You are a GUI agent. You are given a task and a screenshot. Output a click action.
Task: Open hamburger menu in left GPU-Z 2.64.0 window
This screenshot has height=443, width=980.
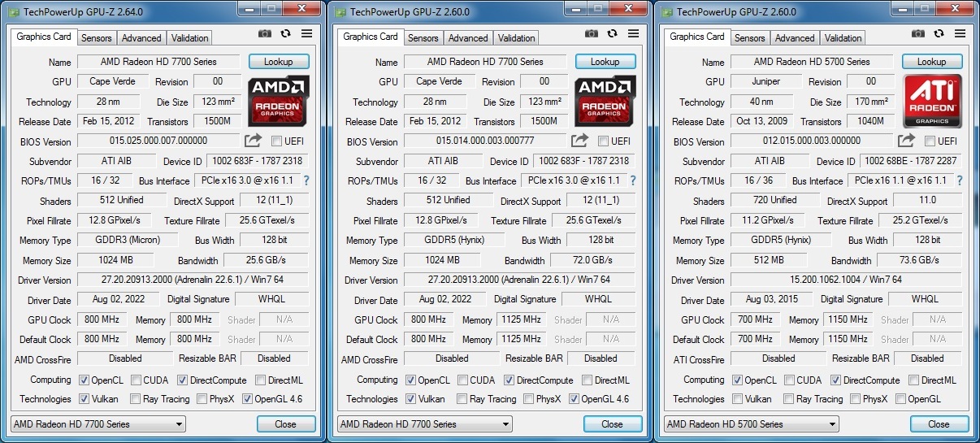pos(306,34)
